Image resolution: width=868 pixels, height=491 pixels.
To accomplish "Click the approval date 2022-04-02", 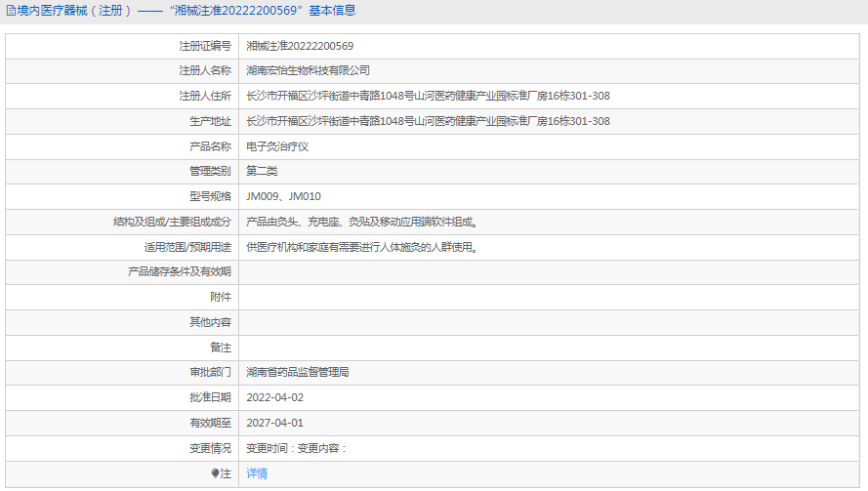I will 274,397.
